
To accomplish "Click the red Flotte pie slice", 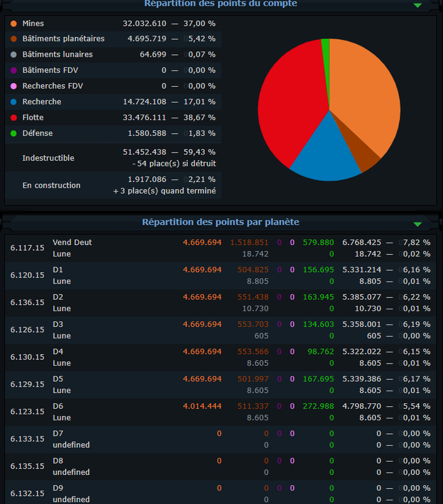I will 289,103.
